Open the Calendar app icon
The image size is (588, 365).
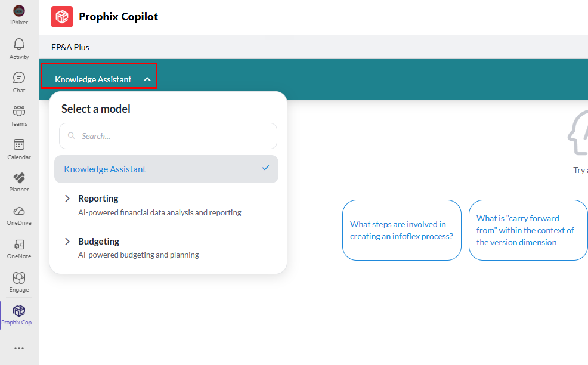click(x=19, y=145)
